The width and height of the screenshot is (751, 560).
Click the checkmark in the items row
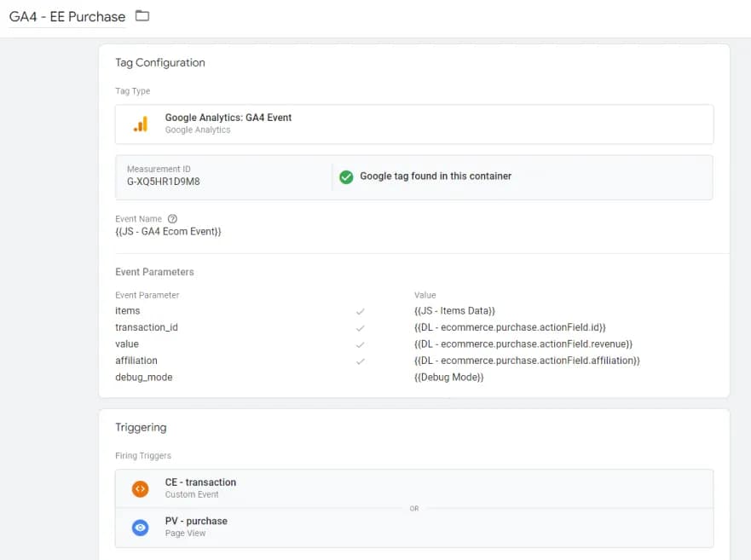coord(360,311)
